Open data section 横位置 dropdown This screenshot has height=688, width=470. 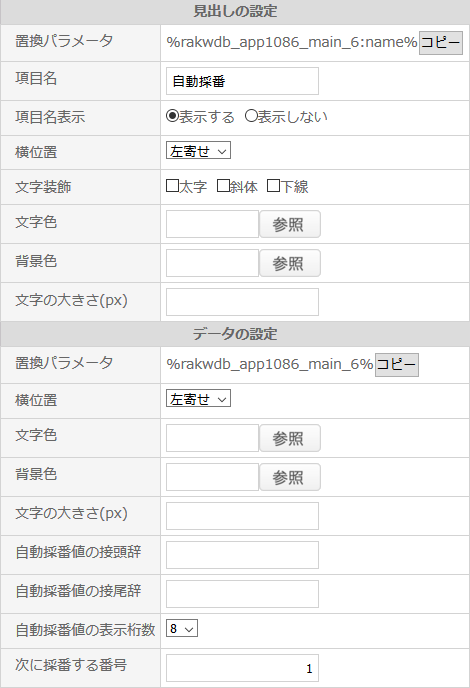pos(198,398)
